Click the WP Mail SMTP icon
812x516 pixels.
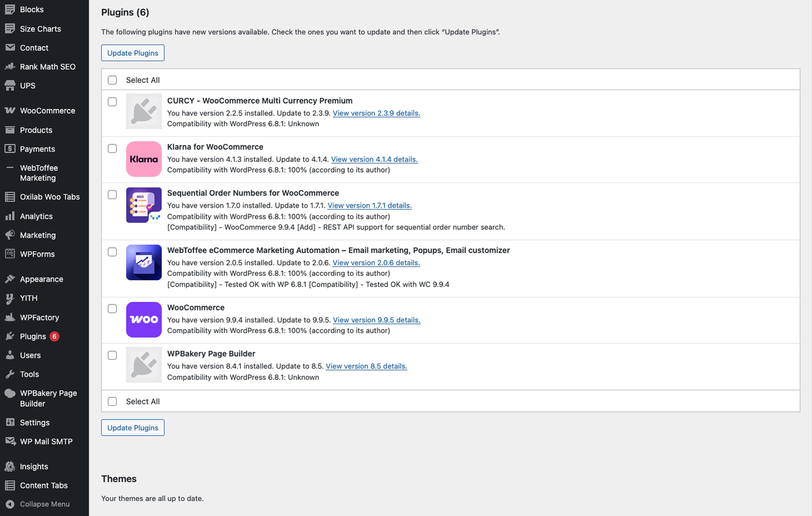[10, 441]
